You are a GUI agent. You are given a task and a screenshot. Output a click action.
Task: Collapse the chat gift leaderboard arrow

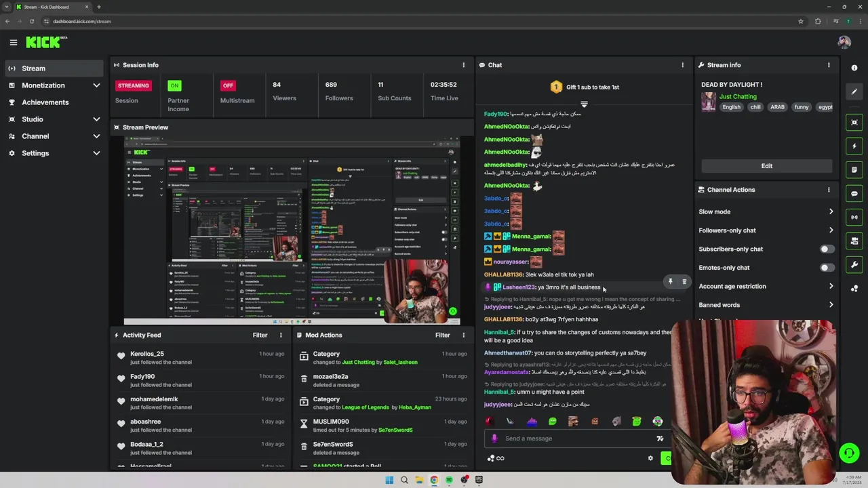click(x=584, y=104)
